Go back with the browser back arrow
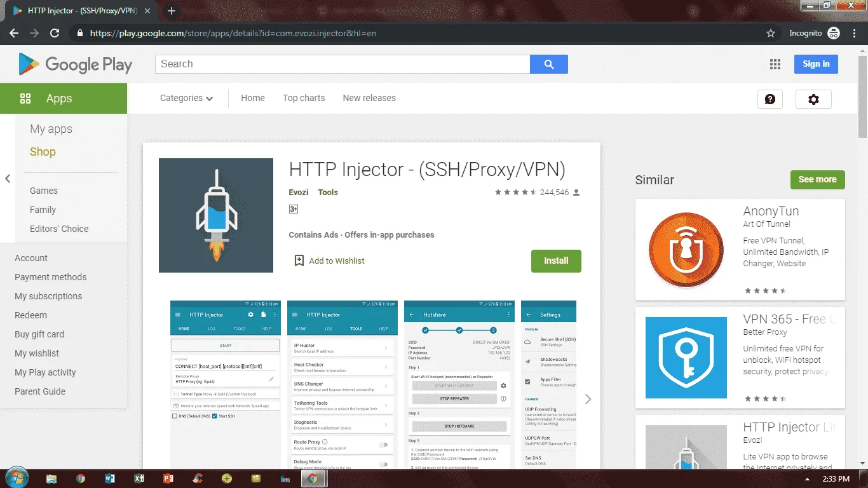 (x=14, y=33)
